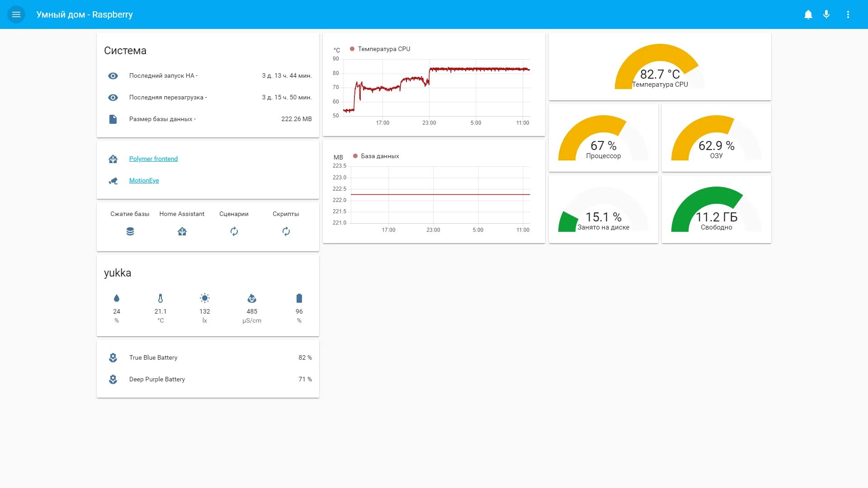The height and width of the screenshot is (488, 868).
Task: Open the hamburger sidebar menu
Action: click(x=16, y=14)
